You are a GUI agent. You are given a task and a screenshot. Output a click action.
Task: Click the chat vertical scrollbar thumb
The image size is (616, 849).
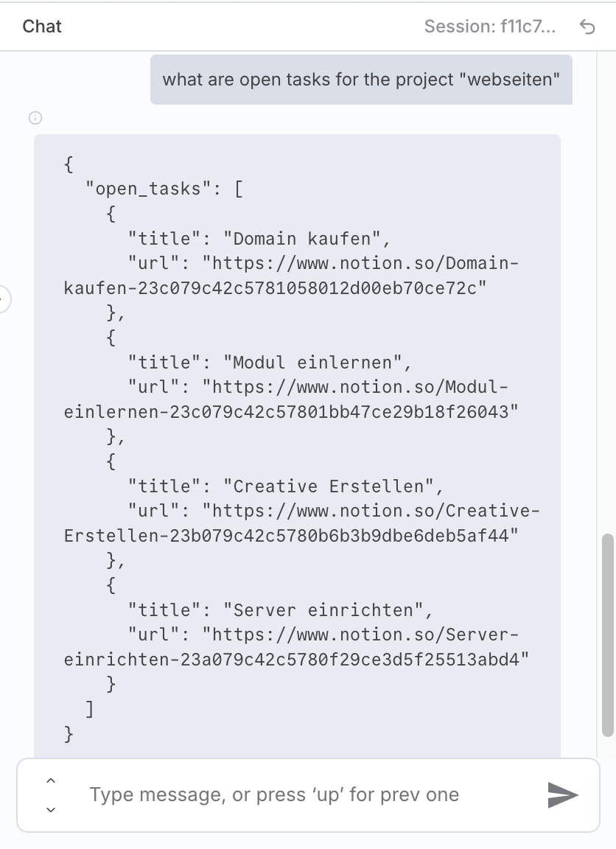(x=608, y=635)
